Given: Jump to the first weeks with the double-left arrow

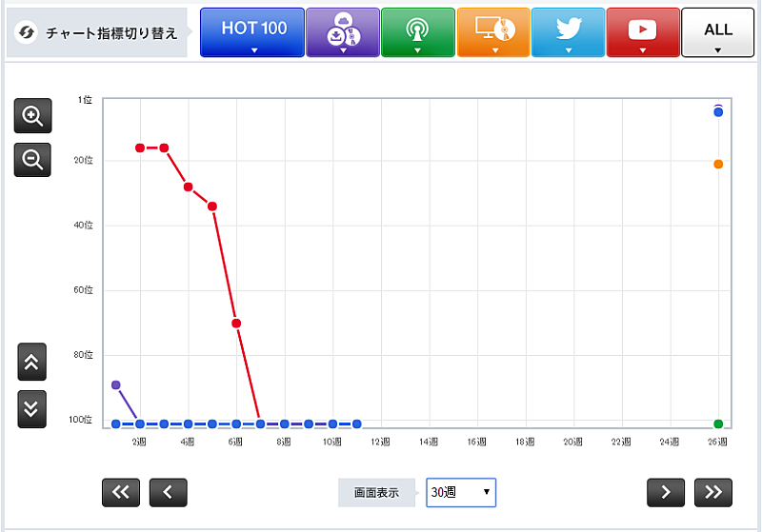Looking at the screenshot, I should pyautogui.click(x=121, y=492).
